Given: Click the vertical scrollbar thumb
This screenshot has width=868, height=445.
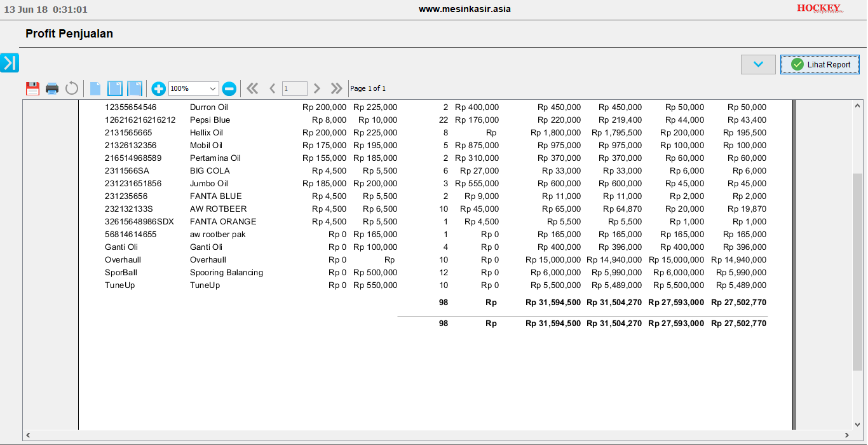Looking at the screenshot, I should (x=857, y=271).
